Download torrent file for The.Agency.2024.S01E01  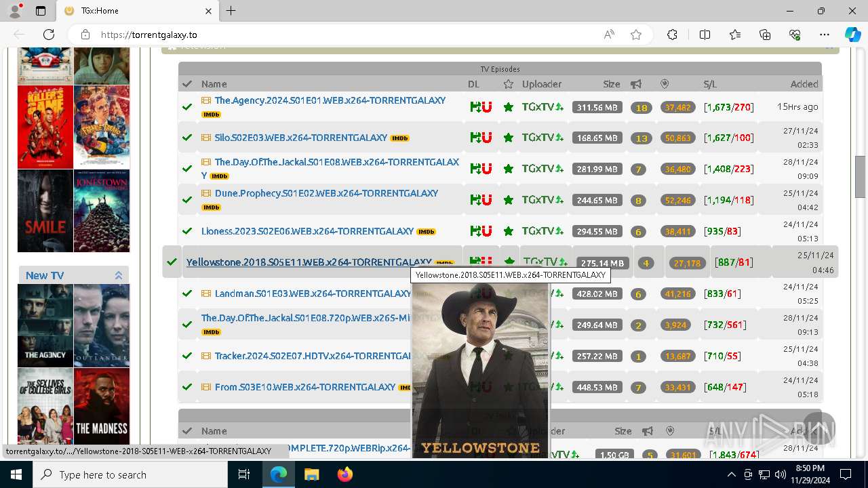tap(475, 107)
